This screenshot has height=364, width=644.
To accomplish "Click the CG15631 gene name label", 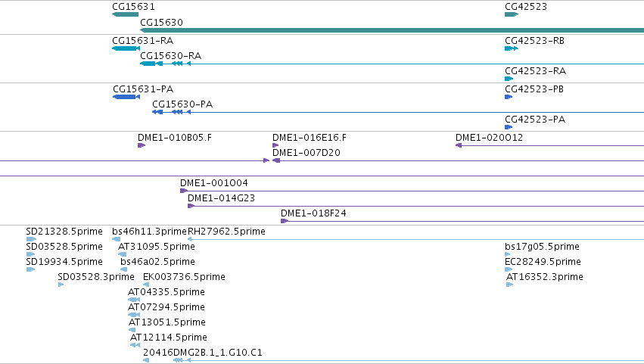I will pyautogui.click(x=133, y=7).
